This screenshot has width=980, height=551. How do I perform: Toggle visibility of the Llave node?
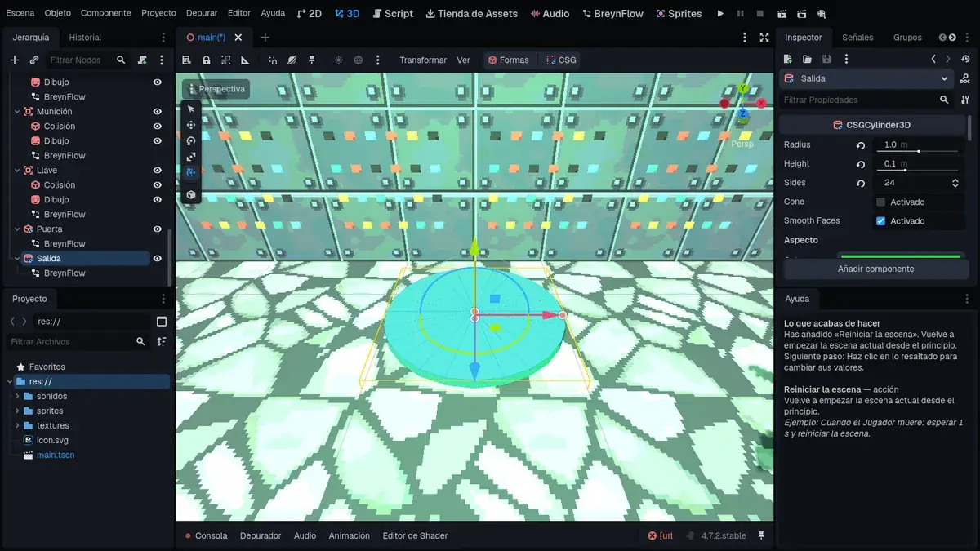click(x=158, y=171)
